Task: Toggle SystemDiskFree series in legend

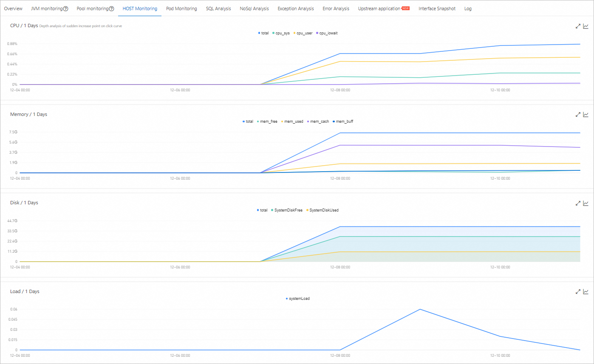Action: pos(287,210)
